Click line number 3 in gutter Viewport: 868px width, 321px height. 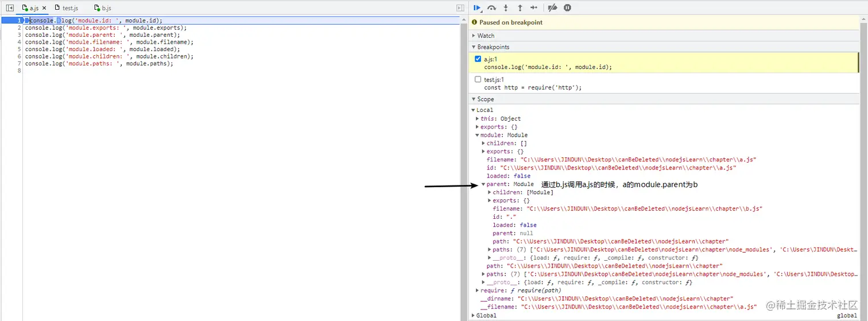click(20, 34)
